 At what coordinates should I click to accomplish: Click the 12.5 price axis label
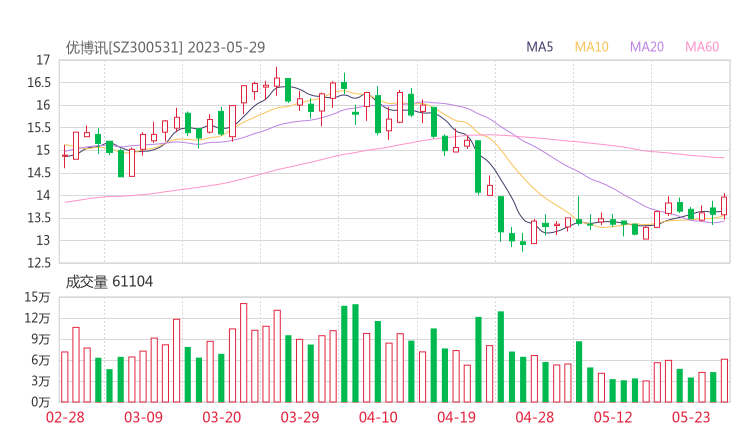38,263
